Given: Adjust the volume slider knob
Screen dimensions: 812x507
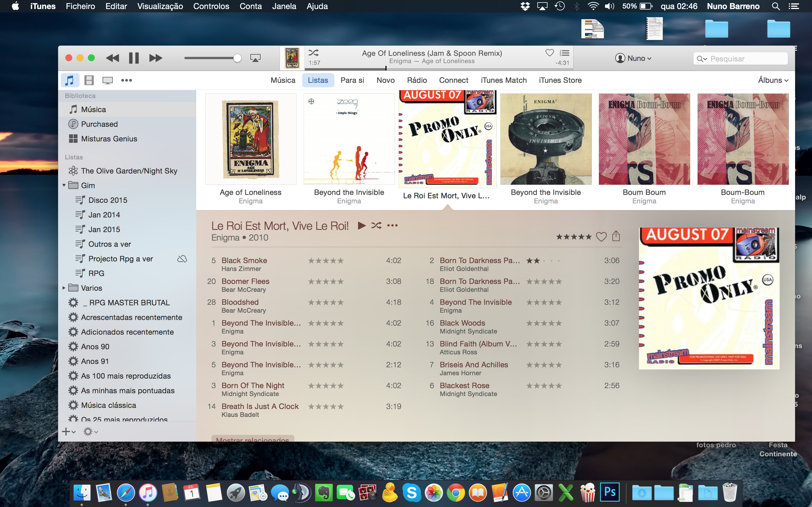Looking at the screenshot, I should pyautogui.click(x=237, y=58).
